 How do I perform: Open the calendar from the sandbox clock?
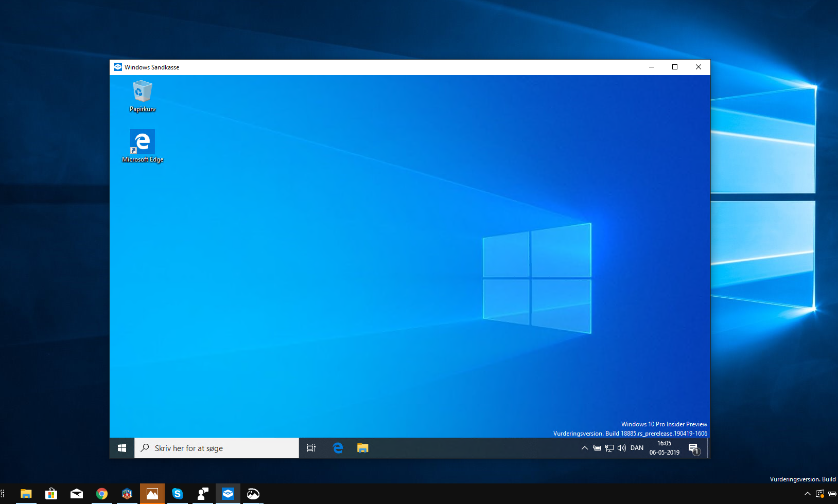pos(665,447)
